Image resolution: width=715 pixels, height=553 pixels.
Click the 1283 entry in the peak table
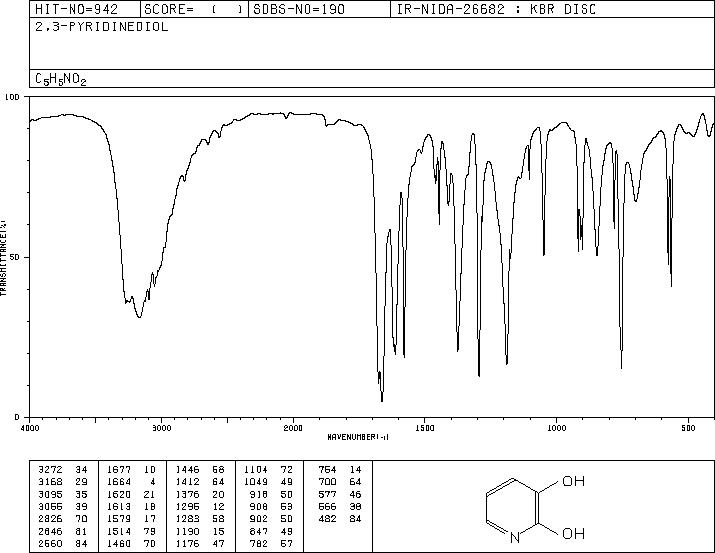tap(187, 519)
